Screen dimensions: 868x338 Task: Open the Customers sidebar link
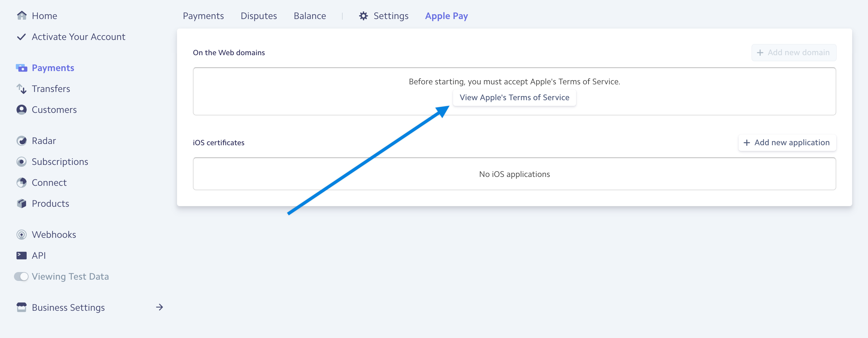54,110
